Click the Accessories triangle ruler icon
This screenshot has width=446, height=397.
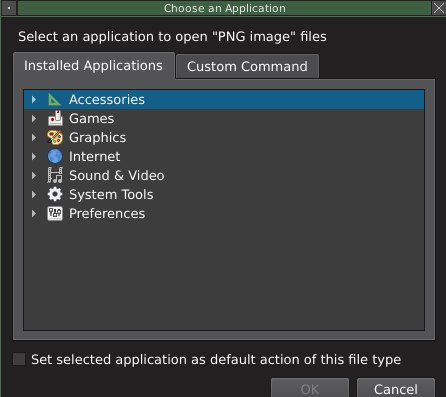pos(55,99)
